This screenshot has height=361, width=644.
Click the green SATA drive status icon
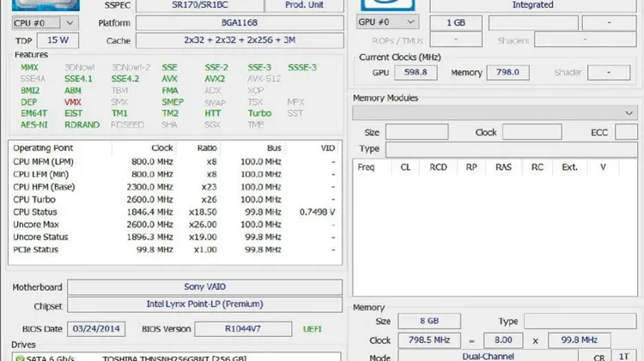click(19, 358)
